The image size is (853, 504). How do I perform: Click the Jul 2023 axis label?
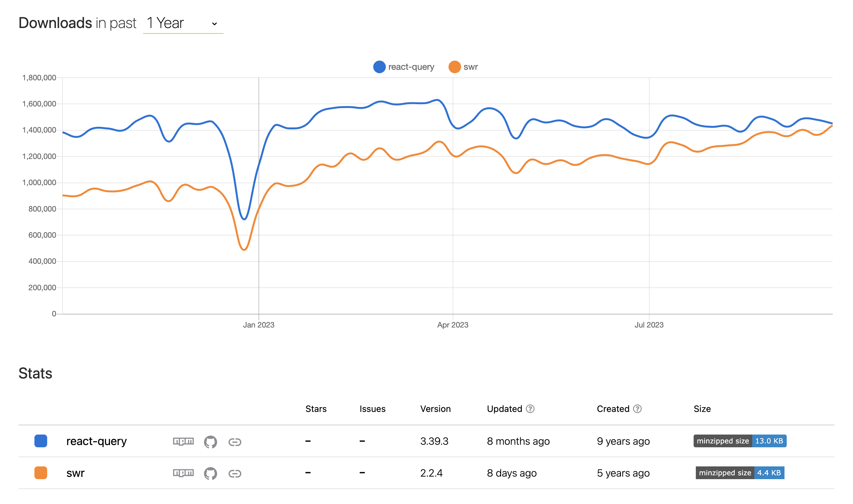tap(649, 325)
